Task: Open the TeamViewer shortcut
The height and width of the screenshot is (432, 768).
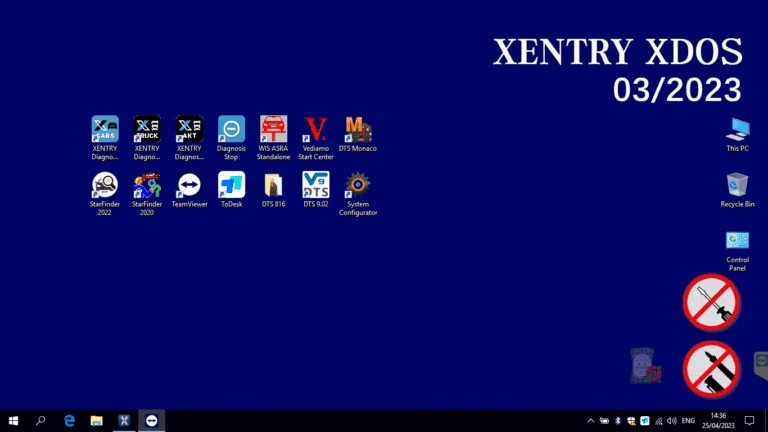Action: (x=189, y=186)
